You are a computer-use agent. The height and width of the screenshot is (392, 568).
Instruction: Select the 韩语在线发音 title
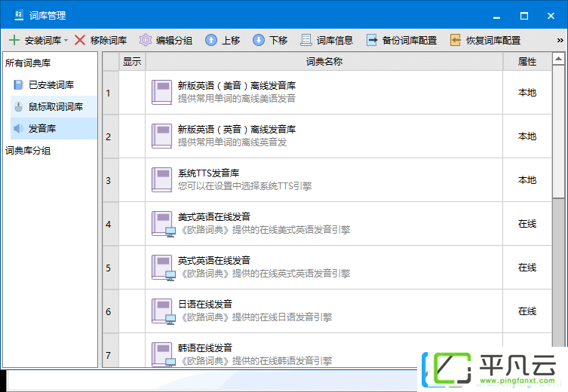[x=204, y=348]
